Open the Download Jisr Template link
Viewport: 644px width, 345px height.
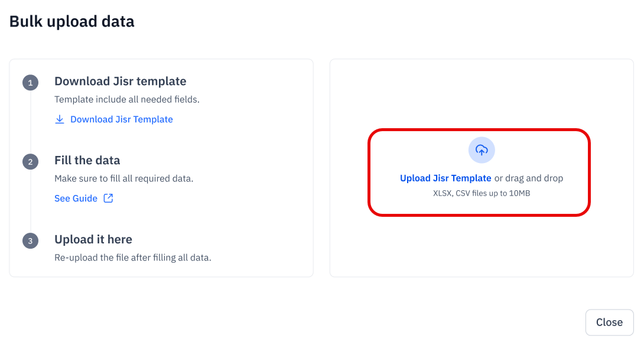[121, 119]
